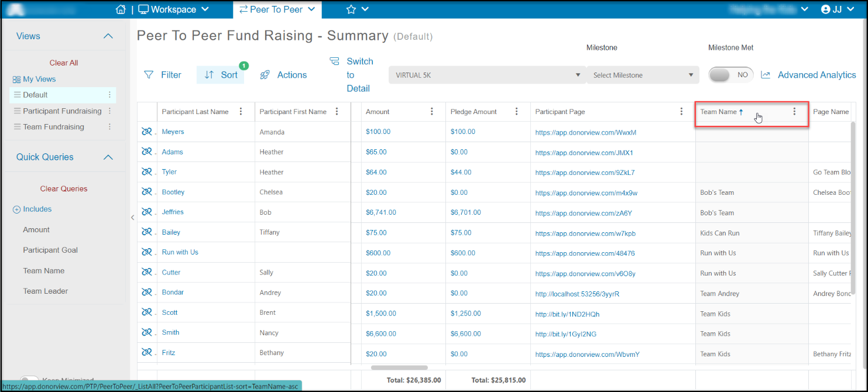Select My Views

tap(34, 79)
